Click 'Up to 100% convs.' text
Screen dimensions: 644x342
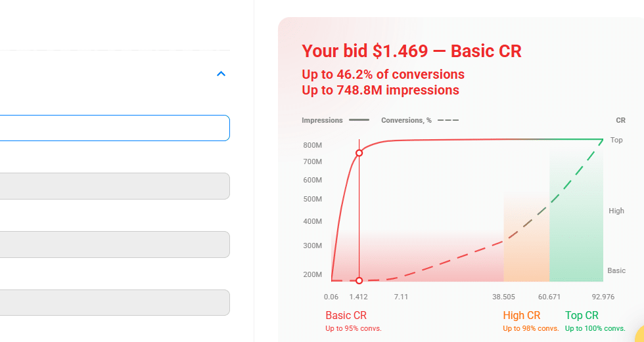coord(595,328)
